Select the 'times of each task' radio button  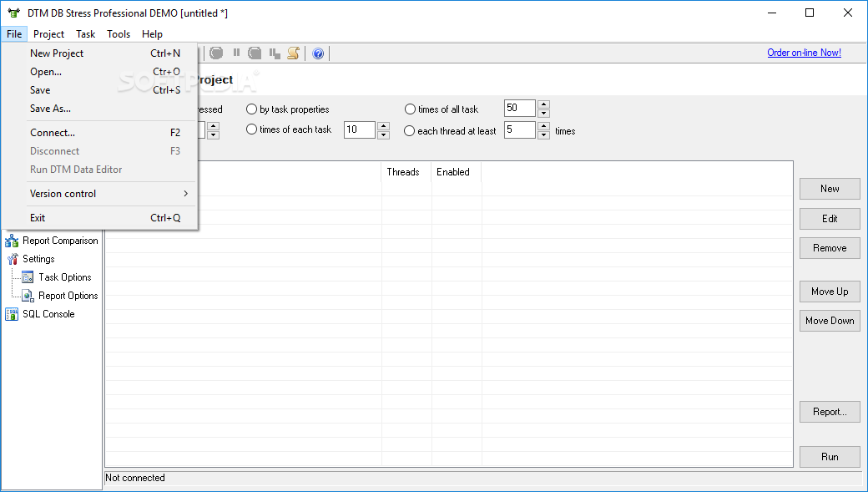click(x=251, y=129)
